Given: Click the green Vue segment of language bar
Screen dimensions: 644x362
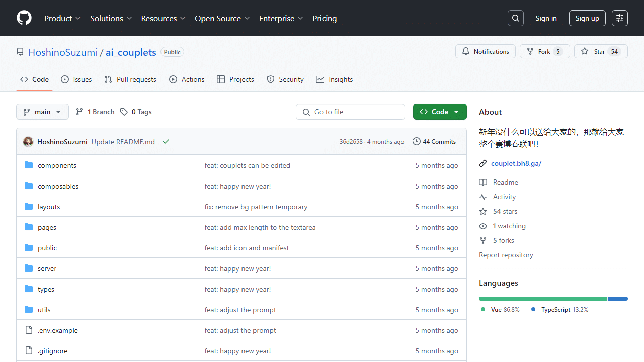Looking at the screenshot, I should tap(543, 299).
